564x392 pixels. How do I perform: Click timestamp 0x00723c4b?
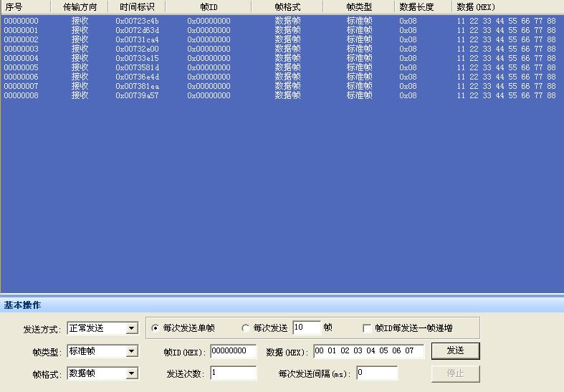coord(137,21)
